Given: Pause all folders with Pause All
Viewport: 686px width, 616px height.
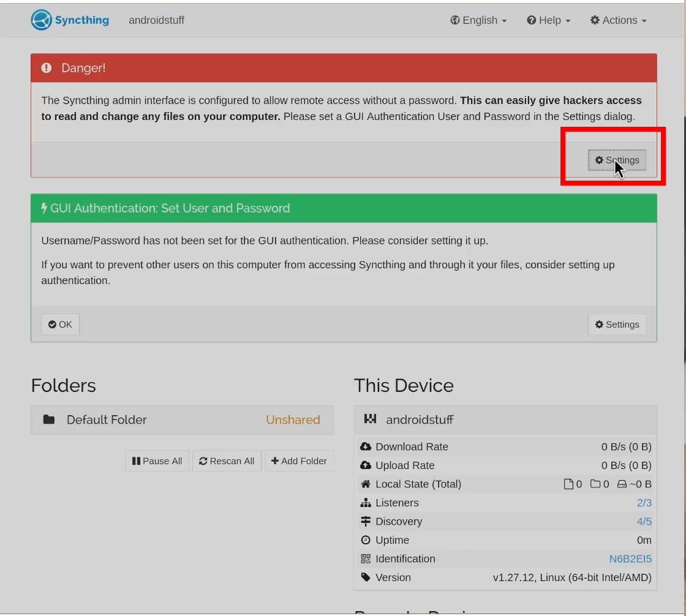Looking at the screenshot, I should [157, 460].
